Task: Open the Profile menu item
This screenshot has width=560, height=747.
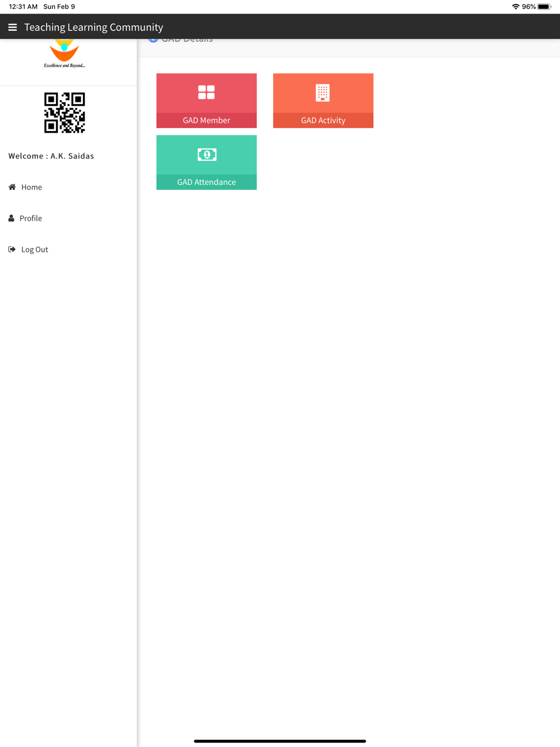Action: 68,218
